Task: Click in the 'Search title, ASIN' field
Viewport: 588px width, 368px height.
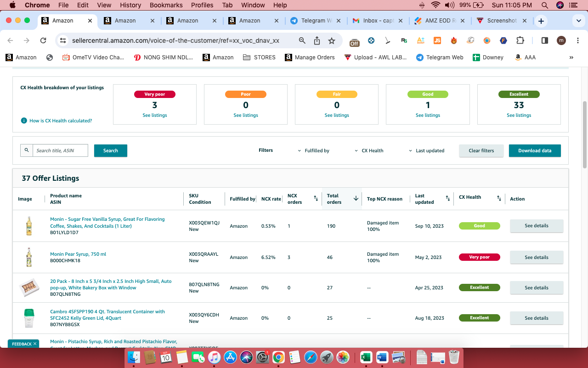Action: 60,150
